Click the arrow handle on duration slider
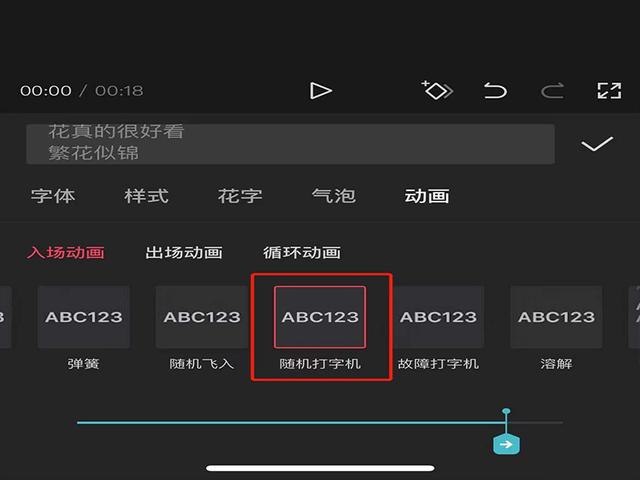 click(x=506, y=444)
